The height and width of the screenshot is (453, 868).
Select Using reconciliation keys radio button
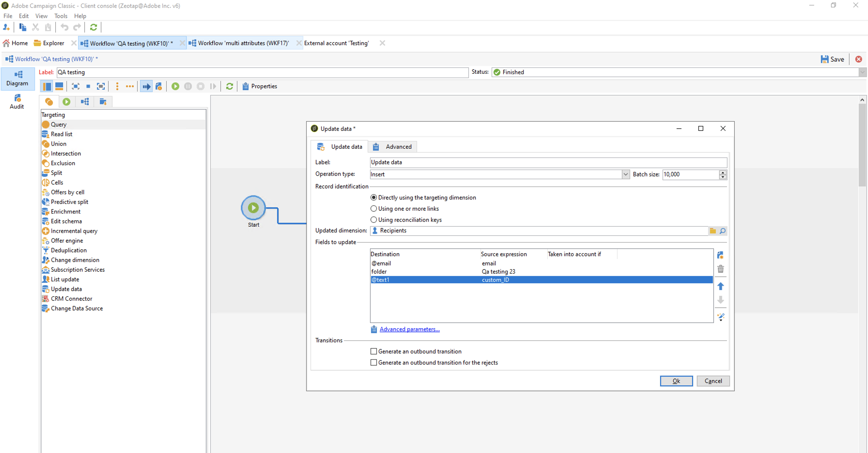[374, 220]
